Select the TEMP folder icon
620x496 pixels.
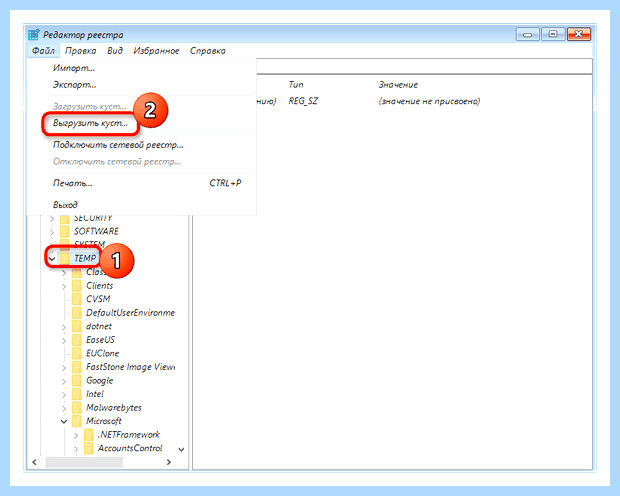[x=64, y=258]
